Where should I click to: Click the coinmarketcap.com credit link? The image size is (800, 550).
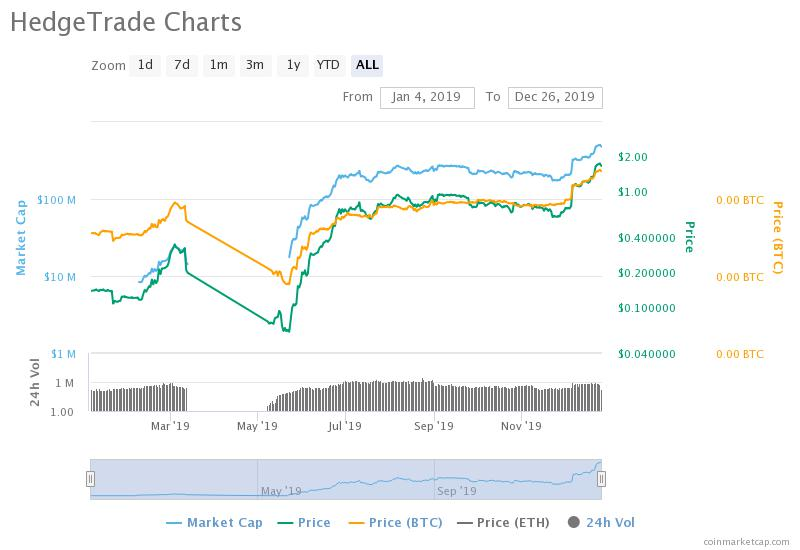tap(746, 542)
